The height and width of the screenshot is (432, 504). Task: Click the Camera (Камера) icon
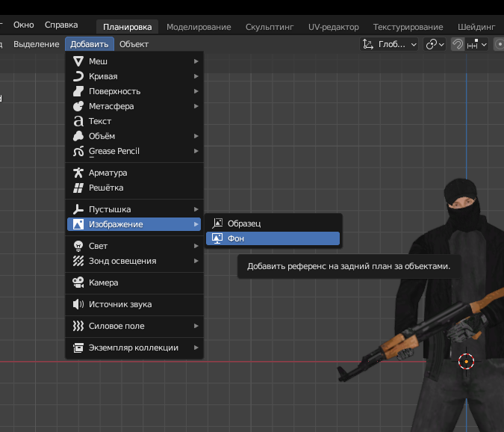(78, 283)
